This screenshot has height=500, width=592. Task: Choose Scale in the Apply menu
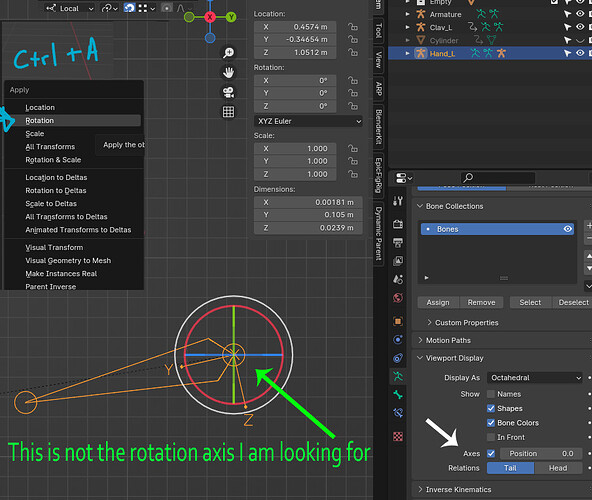(x=72, y=134)
